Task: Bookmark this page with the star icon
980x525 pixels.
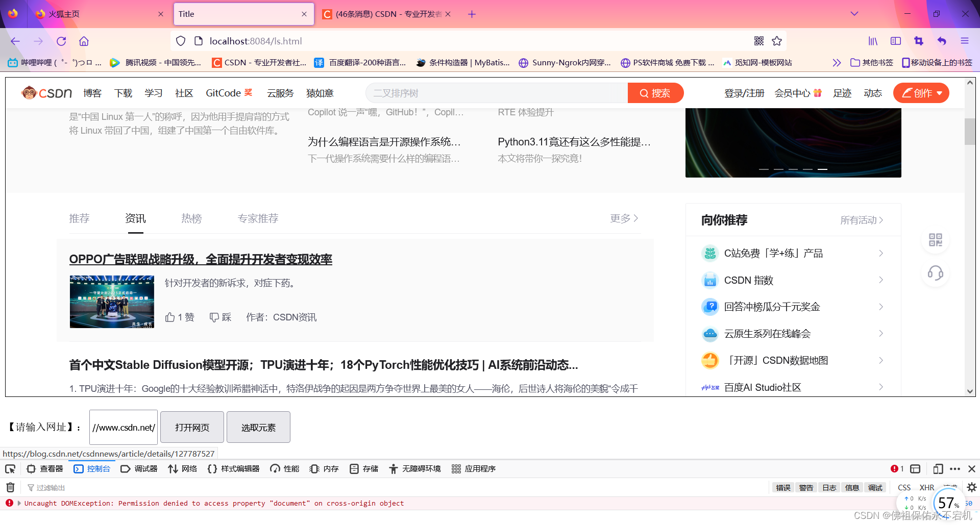Action: pyautogui.click(x=777, y=41)
